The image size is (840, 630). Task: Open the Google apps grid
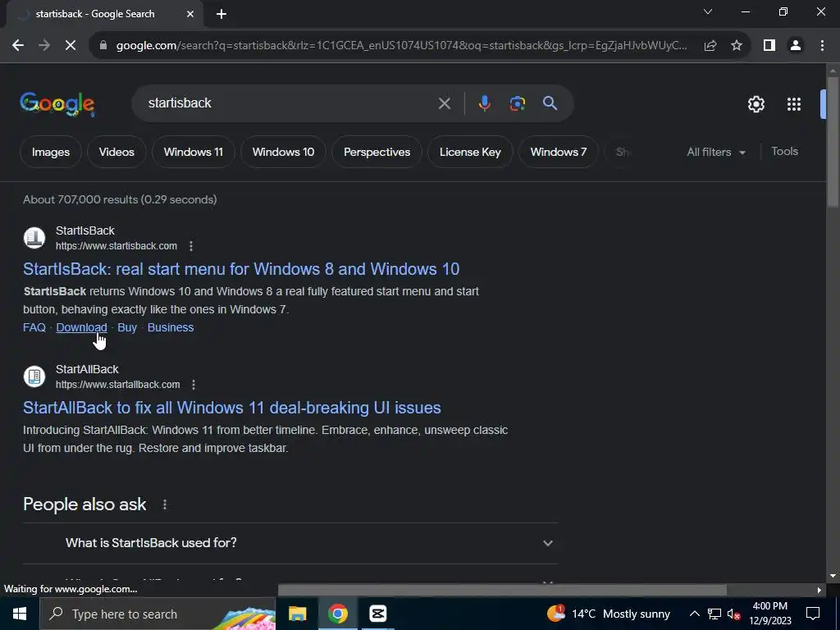pyautogui.click(x=794, y=104)
